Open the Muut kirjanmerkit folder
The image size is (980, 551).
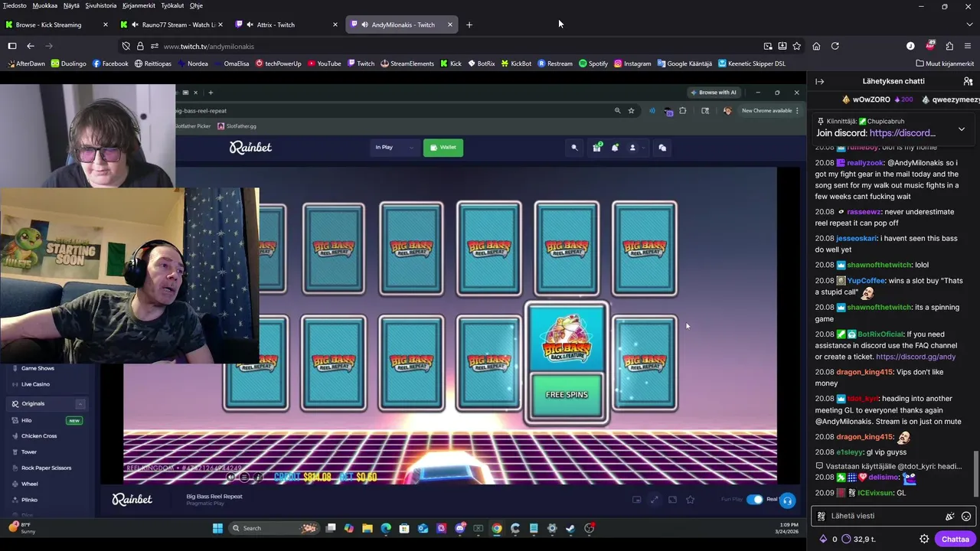pyautogui.click(x=945, y=64)
